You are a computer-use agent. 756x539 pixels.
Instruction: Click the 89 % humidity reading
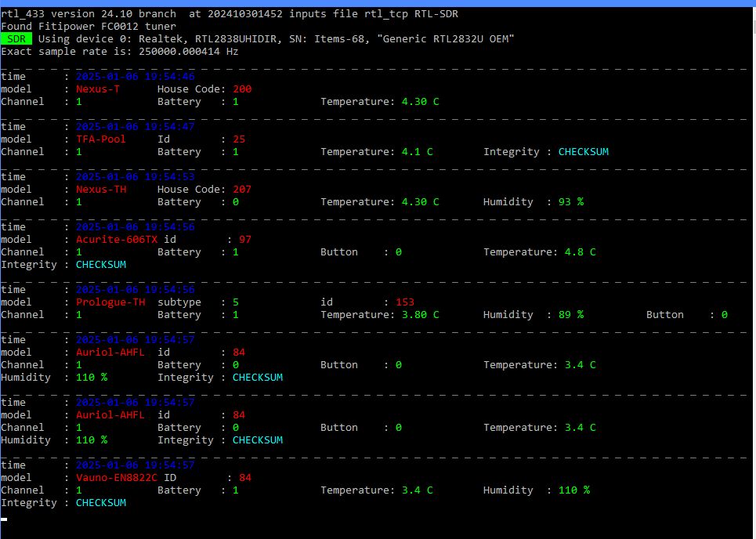[x=570, y=315]
